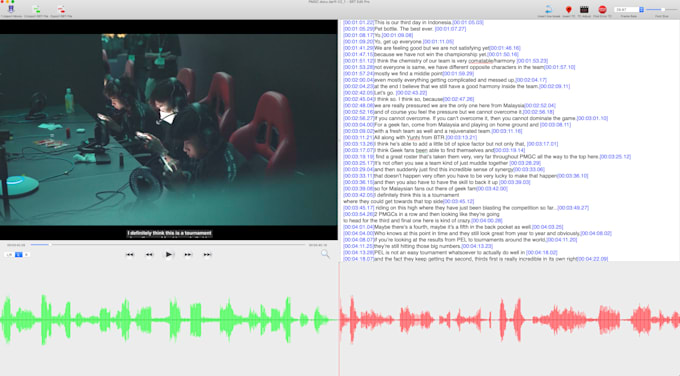Screen dimensions: 680x376
Task: Click the Insert line break icon
Action: (x=549, y=9)
